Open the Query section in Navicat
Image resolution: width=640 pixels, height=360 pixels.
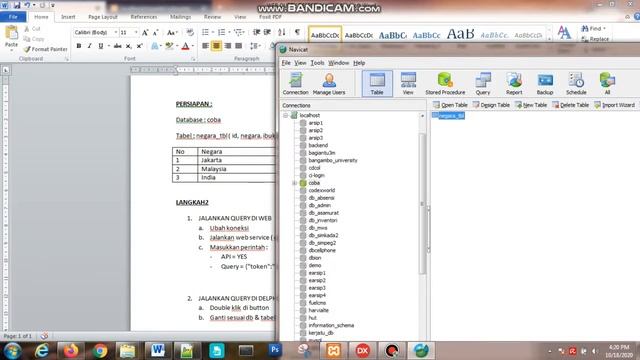483,84
